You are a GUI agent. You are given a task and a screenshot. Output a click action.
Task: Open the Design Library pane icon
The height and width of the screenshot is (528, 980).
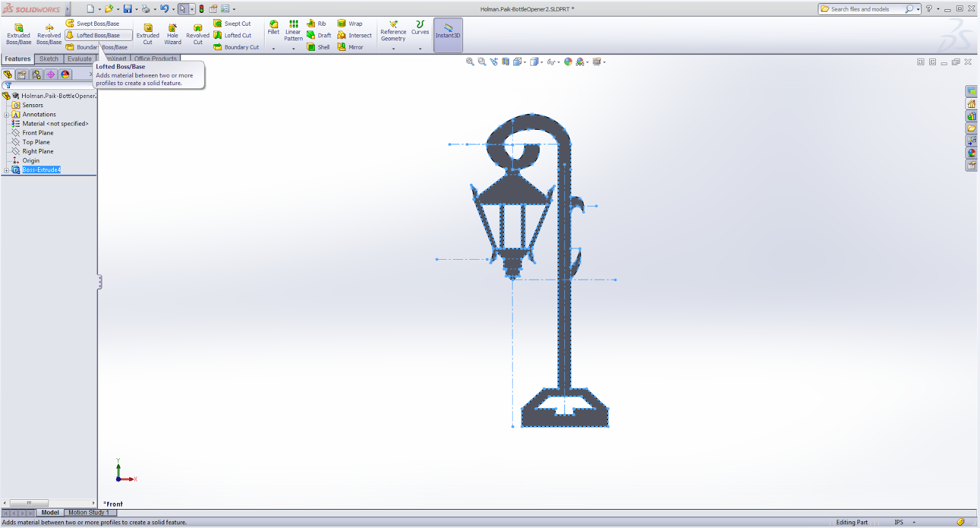(x=971, y=116)
